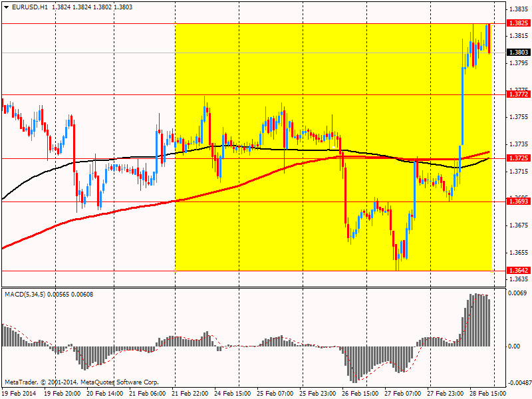
Task: Select the 1.3642 horizontal line label
Action: [x=519, y=271]
